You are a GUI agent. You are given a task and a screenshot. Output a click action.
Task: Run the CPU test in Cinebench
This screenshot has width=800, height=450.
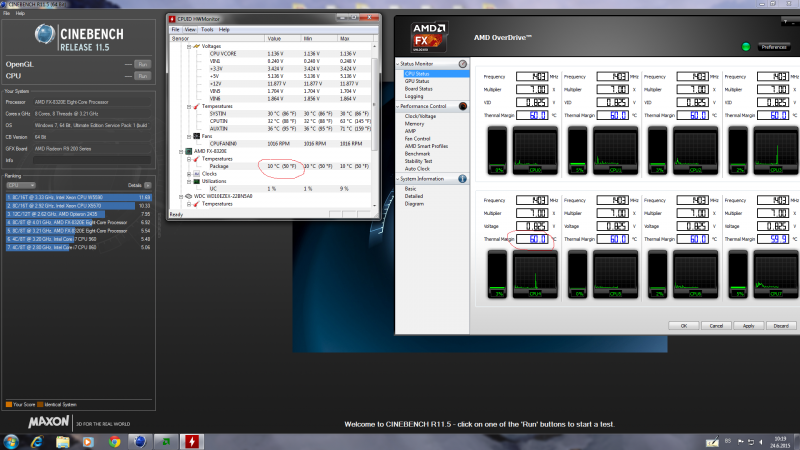tap(143, 76)
